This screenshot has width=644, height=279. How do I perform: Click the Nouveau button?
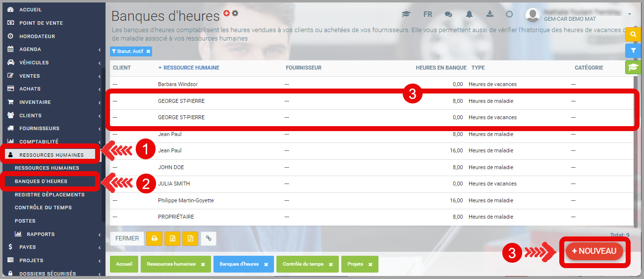[594, 251]
